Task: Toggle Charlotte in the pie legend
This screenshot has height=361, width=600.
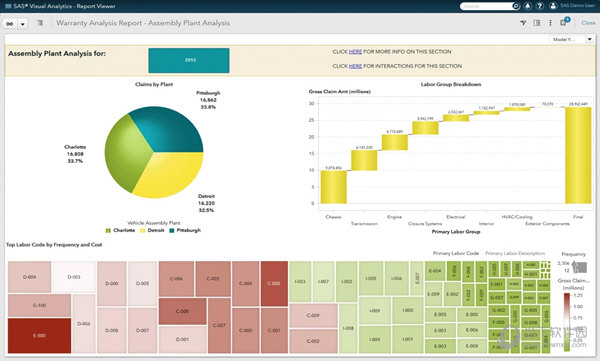Action: [x=121, y=230]
